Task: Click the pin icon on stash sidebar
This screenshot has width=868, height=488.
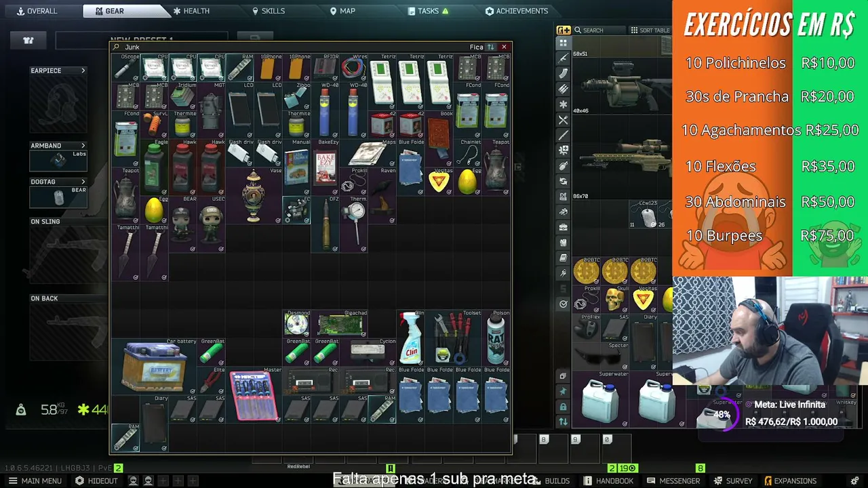Action: (563, 391)
